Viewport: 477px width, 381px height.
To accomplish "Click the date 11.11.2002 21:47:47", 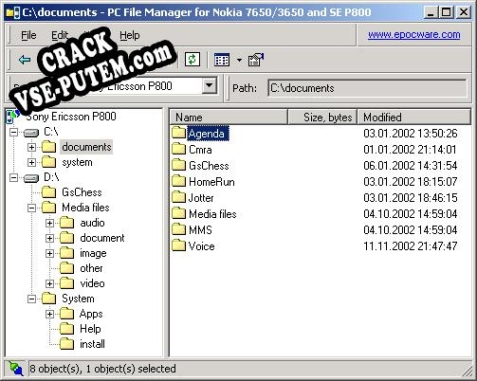I will (x=410, y=246).
